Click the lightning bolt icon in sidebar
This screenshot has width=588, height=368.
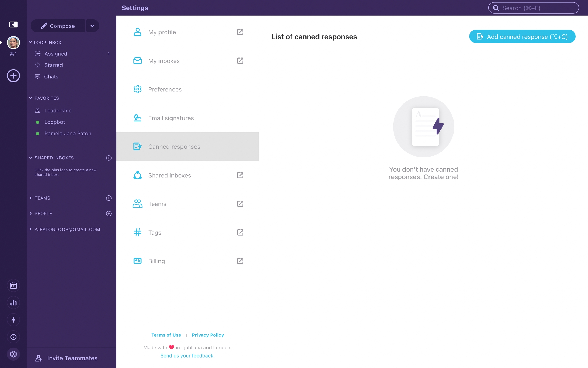pyautogui.click(x=13, y=320)
